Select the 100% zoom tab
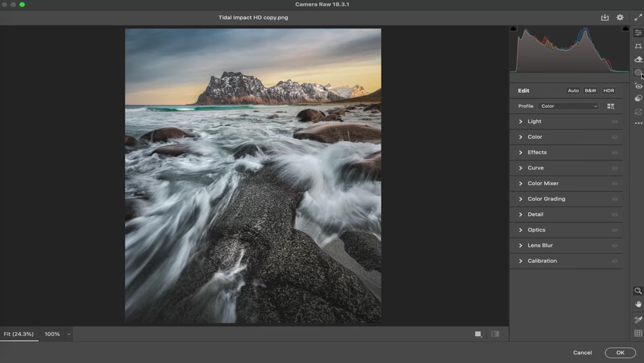This screenshot has width=644, height=363. coord(52,334)
